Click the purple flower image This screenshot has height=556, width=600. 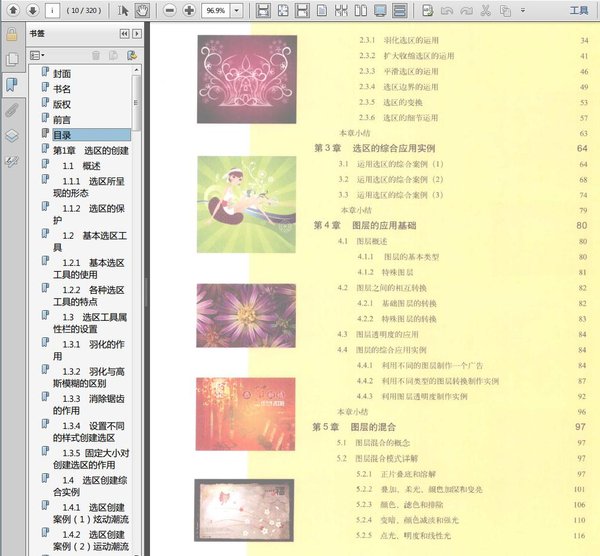click(246, 316)
